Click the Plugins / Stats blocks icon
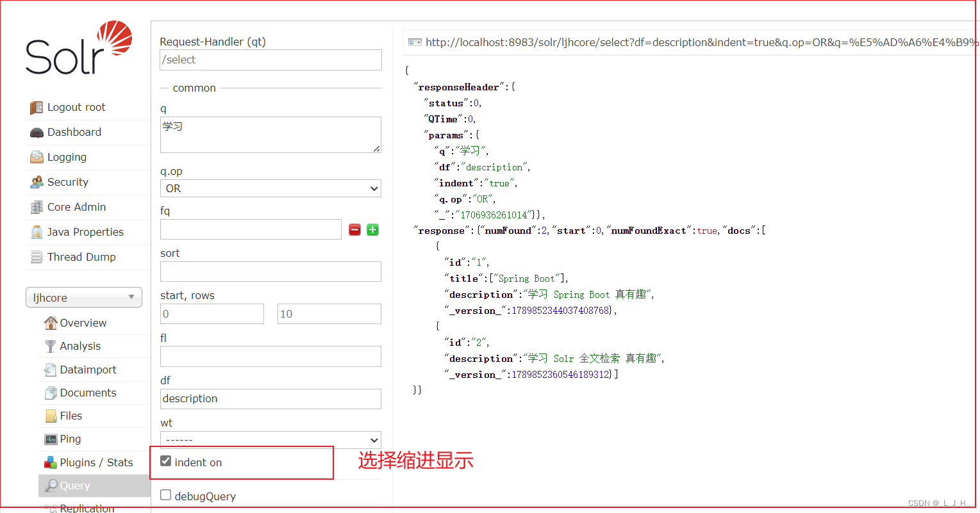Viewport: 980px width, 513px height. coord(51,462)
